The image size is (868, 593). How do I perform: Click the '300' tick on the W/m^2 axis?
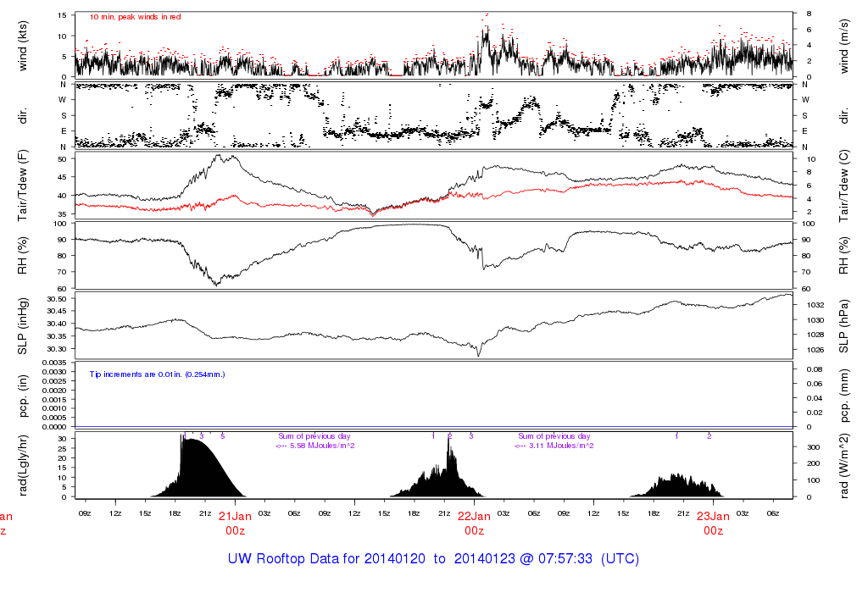click(x=813, y=447)
